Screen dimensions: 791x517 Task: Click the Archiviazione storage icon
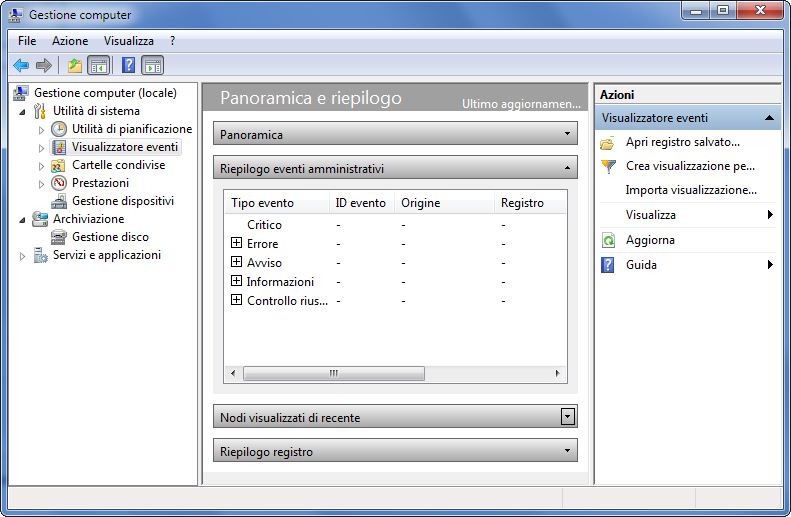(x=40, y=219)
